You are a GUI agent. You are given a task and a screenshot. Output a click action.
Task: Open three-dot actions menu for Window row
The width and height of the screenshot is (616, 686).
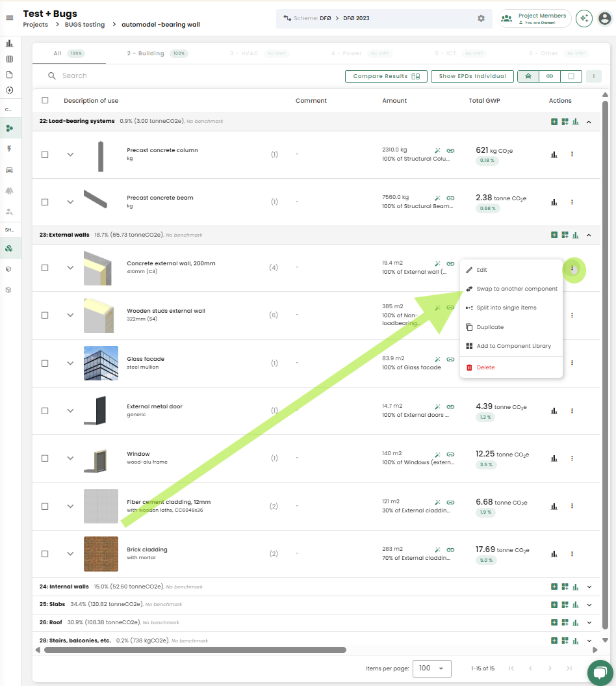point(572,458)
